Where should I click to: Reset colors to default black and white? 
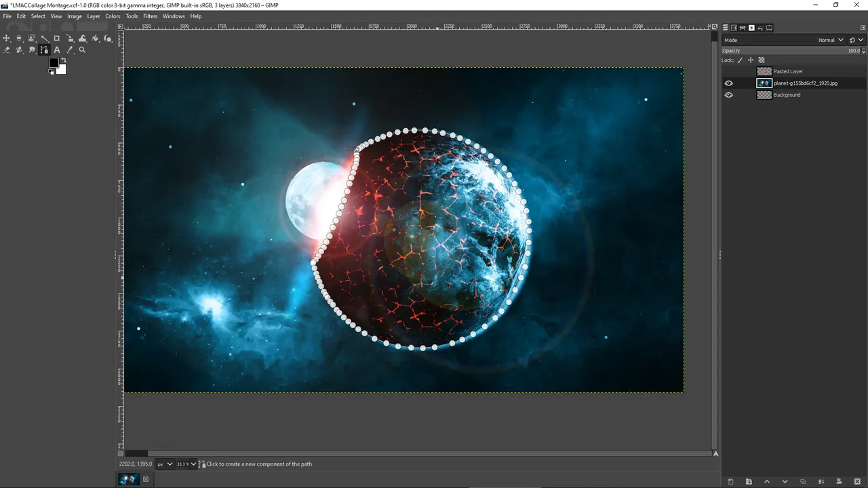point(51,72)
